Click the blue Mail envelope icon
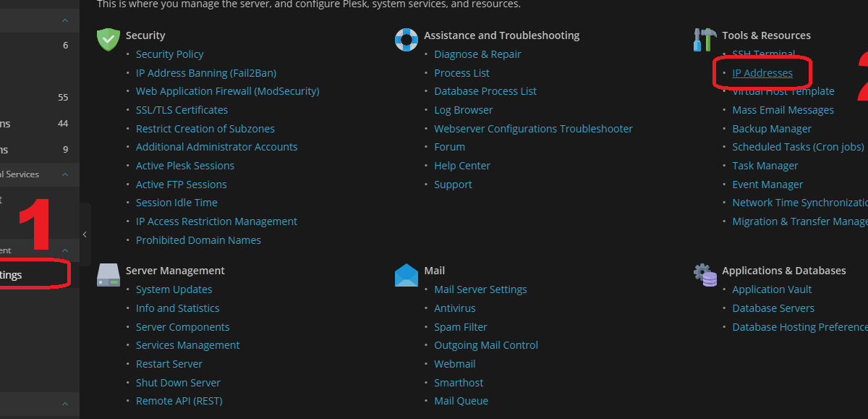This screenshot has width=868, height=419. point(407,275)
